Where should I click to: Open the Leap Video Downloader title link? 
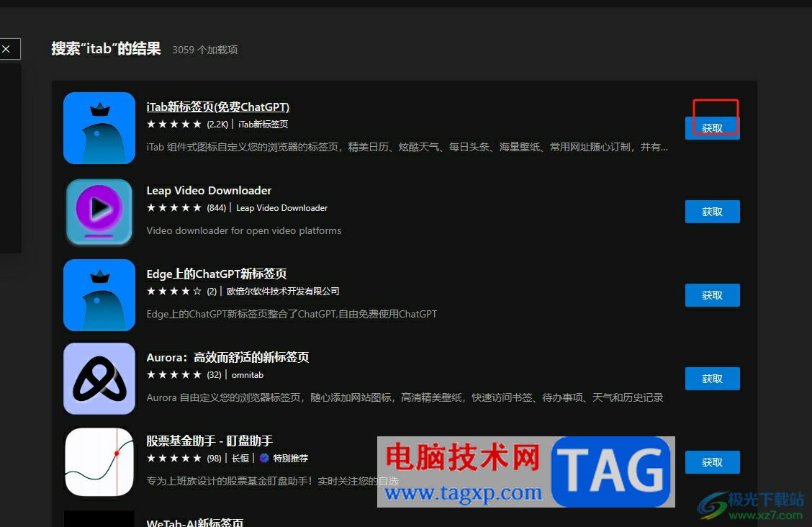(209, 191)
